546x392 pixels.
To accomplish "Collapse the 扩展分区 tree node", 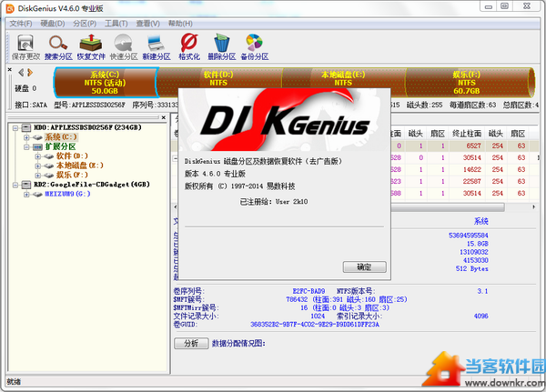I will pos(26,147).
